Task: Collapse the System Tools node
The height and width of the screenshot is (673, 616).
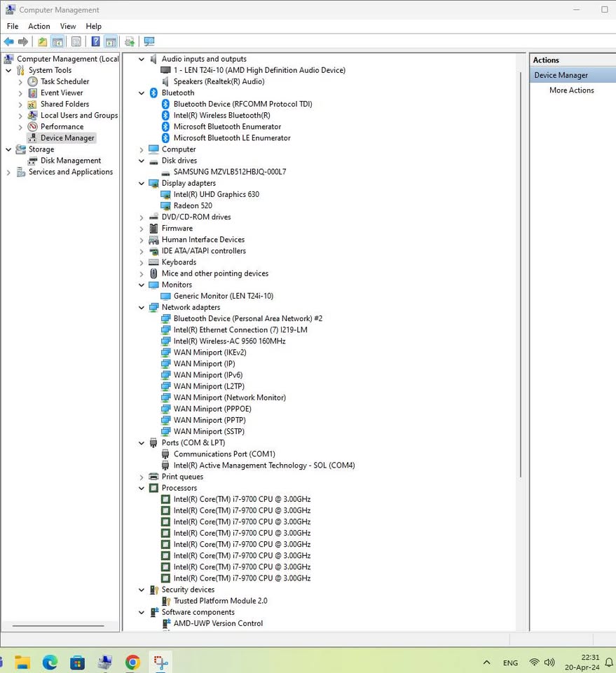Action: [x=8, y=70]
